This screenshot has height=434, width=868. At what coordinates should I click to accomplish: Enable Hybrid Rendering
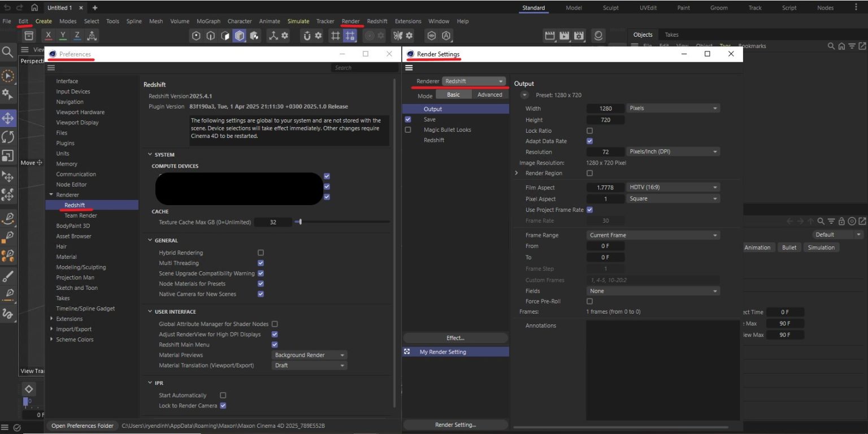261,253
